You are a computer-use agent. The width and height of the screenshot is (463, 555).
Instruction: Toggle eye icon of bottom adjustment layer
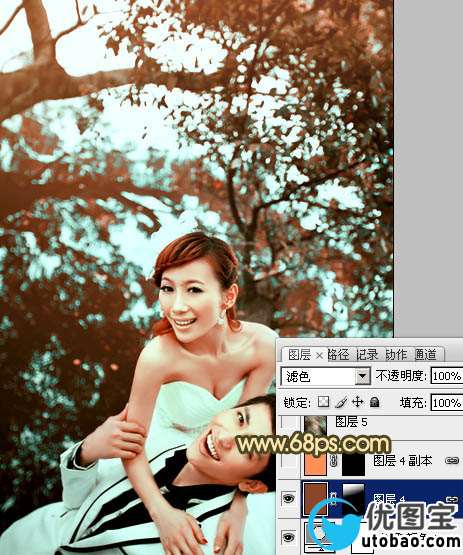coord(289,537)
